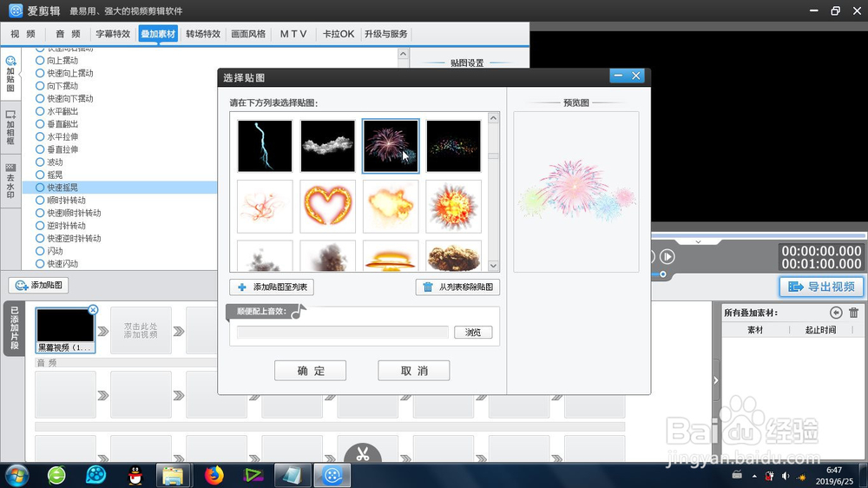The width and height of the screenshot is (868, 488).
Task: Select the red fireball explosion sticker
Action: point(453,206)
